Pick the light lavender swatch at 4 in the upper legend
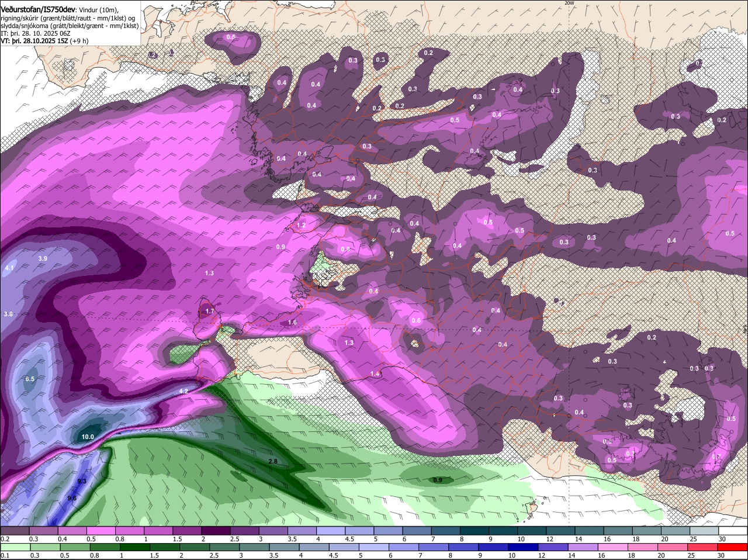Viewport: 748px width, 560px height. coord(332,530)
